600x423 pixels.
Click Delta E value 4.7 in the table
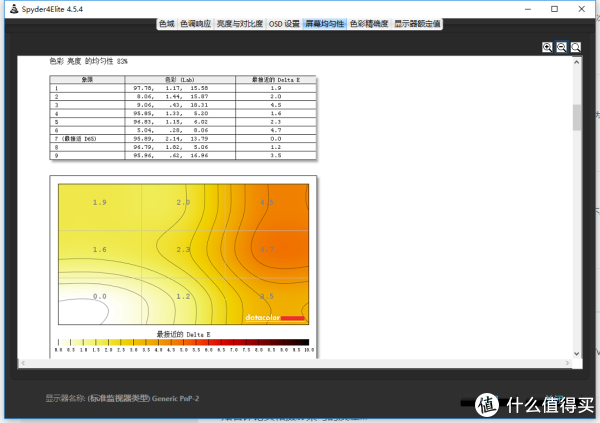coord(276,130)
